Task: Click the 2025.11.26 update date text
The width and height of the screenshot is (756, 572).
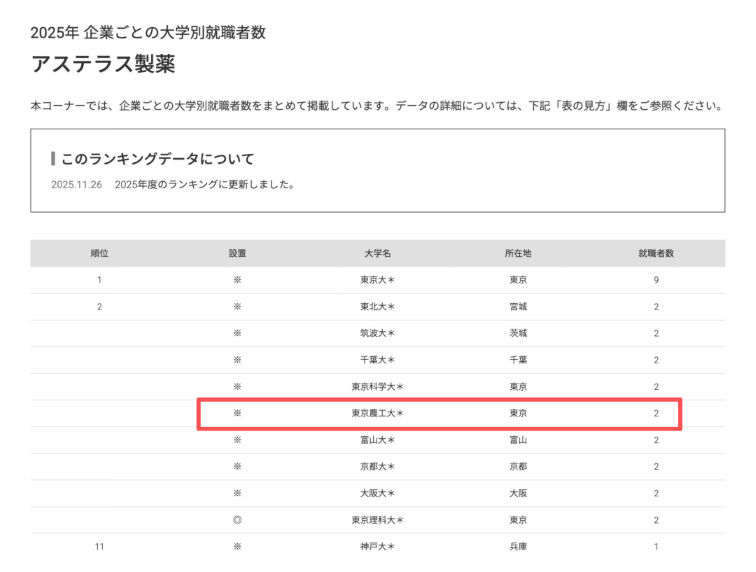Action: 76,185
